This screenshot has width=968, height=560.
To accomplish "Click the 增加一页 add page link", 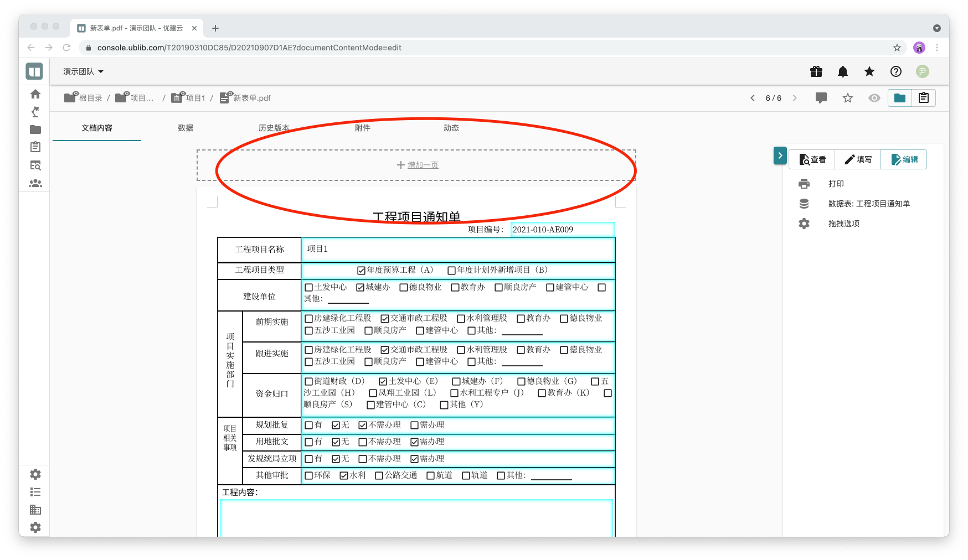I will pos(423,165).
